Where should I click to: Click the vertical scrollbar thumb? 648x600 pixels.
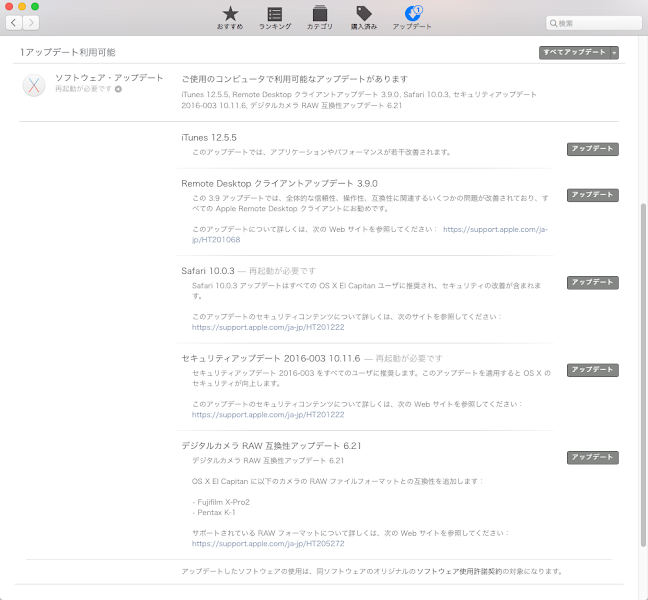pos(643,374)
